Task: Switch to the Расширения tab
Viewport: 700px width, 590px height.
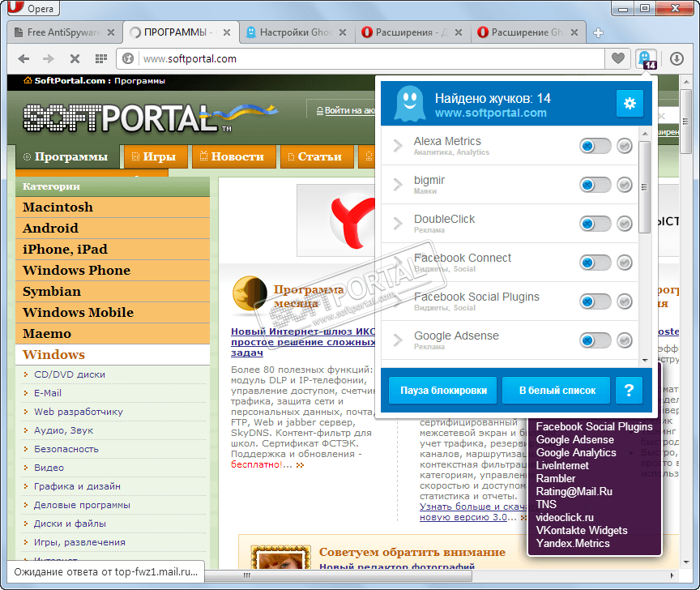Action: 412,32
